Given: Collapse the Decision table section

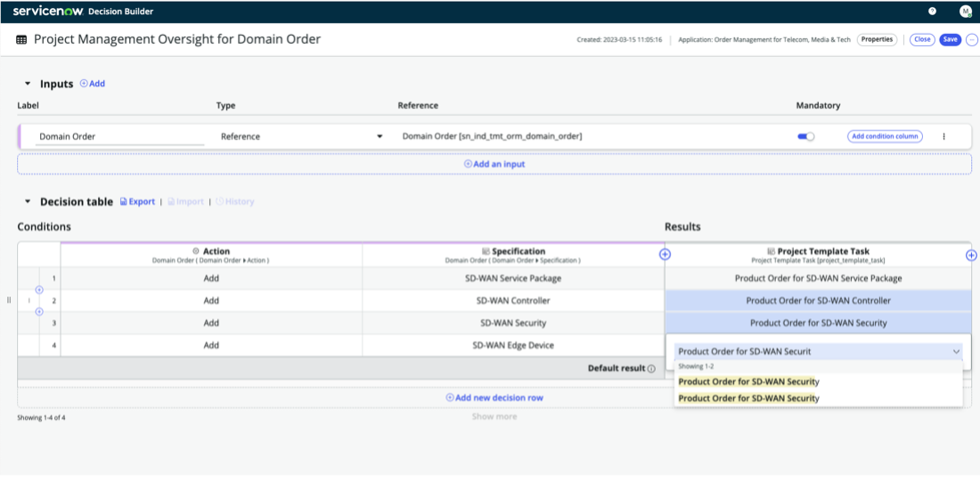Looking at the screenshot, I should (x=27, y=202).
